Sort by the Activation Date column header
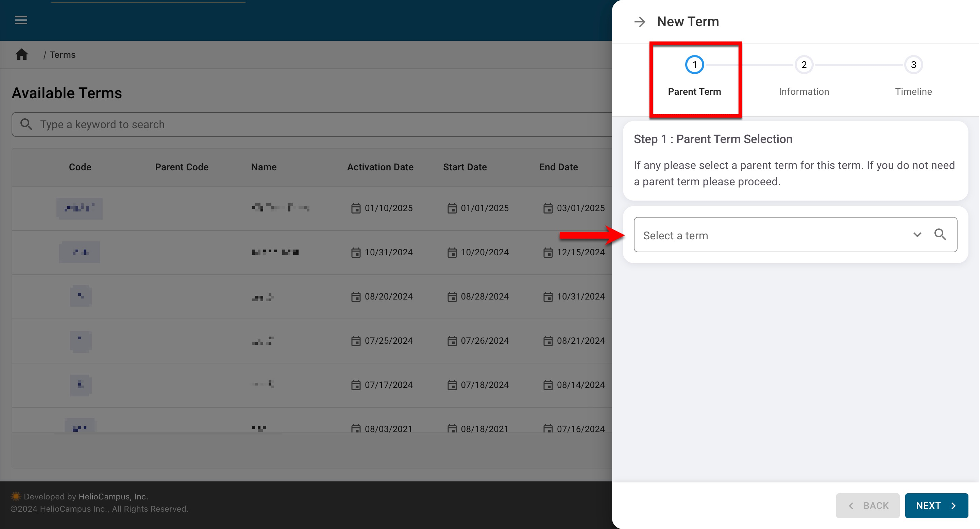 [380, 167]
